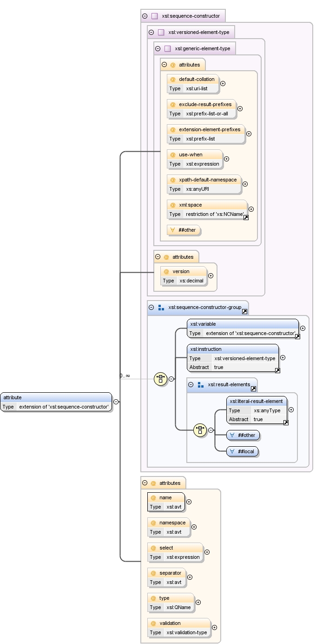Select the attribute root element
Viewport: 316px width, 644px height.
56,402
